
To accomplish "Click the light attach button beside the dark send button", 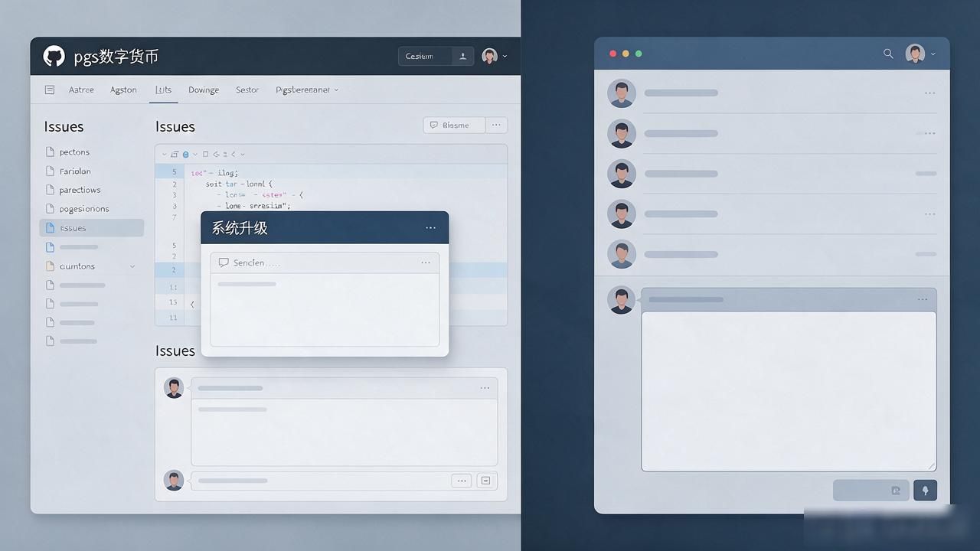I will [x=871, y=491].
